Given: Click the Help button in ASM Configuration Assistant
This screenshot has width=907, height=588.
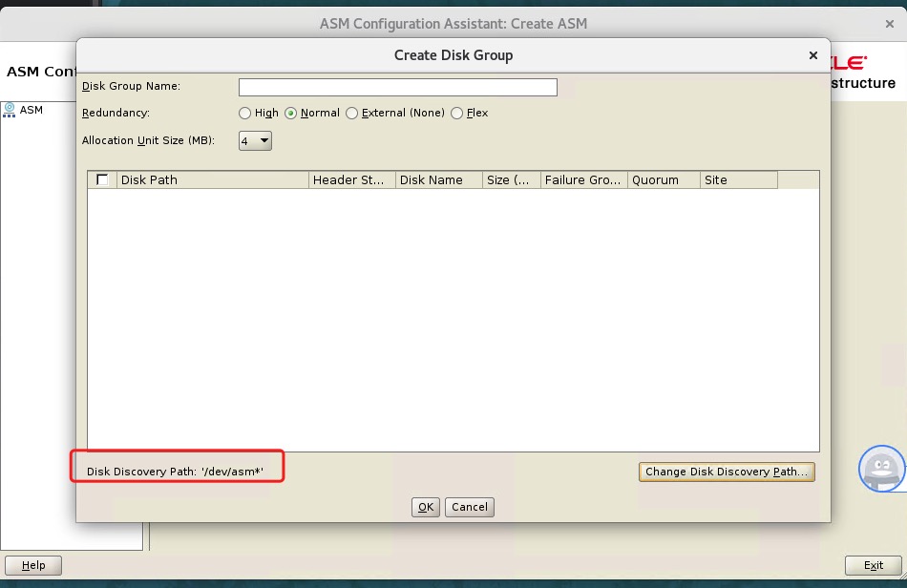Looking at the screenshot, I should pos(33,565).
